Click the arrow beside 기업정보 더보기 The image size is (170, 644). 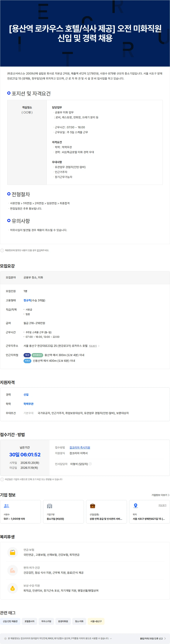[169, 495]
